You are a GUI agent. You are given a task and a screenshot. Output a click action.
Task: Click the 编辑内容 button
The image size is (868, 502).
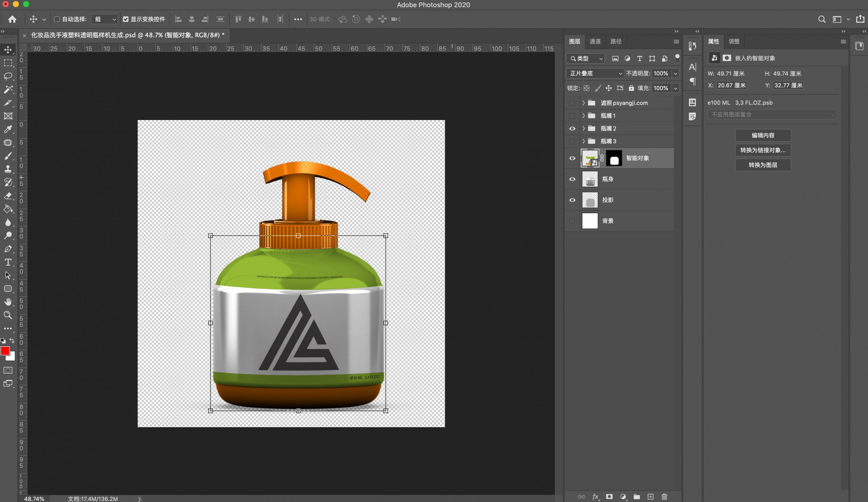763,135
